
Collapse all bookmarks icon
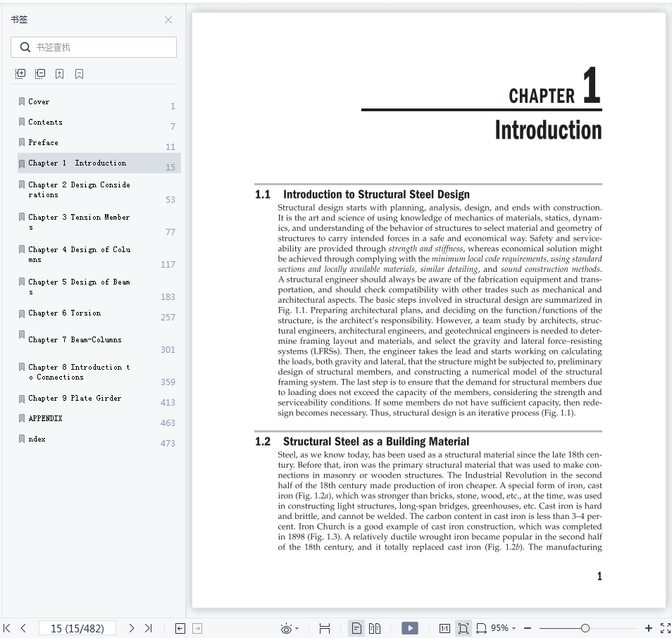[x=40, y=74]
